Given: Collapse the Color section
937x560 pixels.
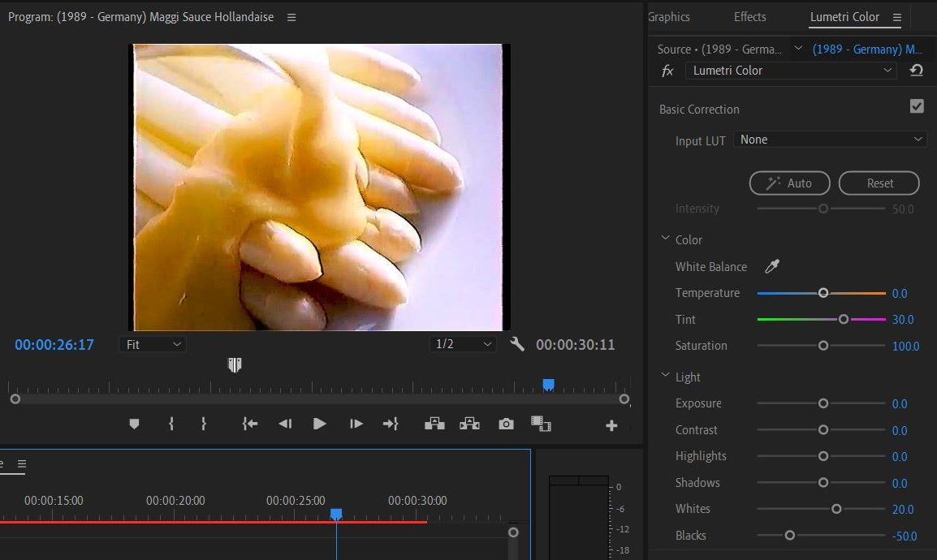Looking at the screenshot, I should pos(665,239).
